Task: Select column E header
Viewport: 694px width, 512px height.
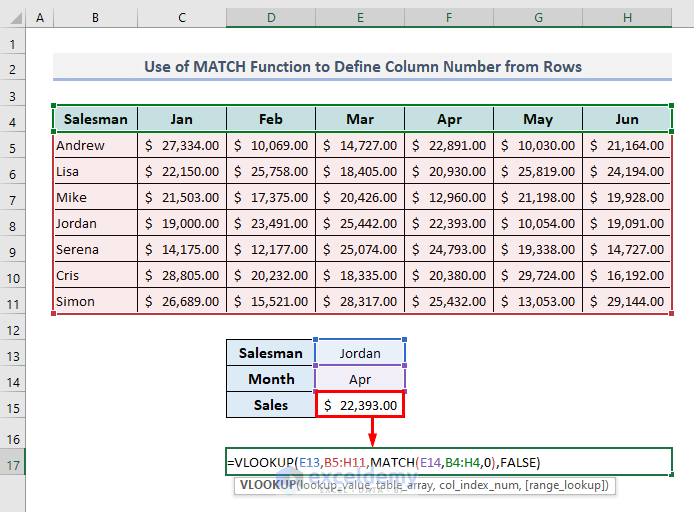Action: click(360, 18)
